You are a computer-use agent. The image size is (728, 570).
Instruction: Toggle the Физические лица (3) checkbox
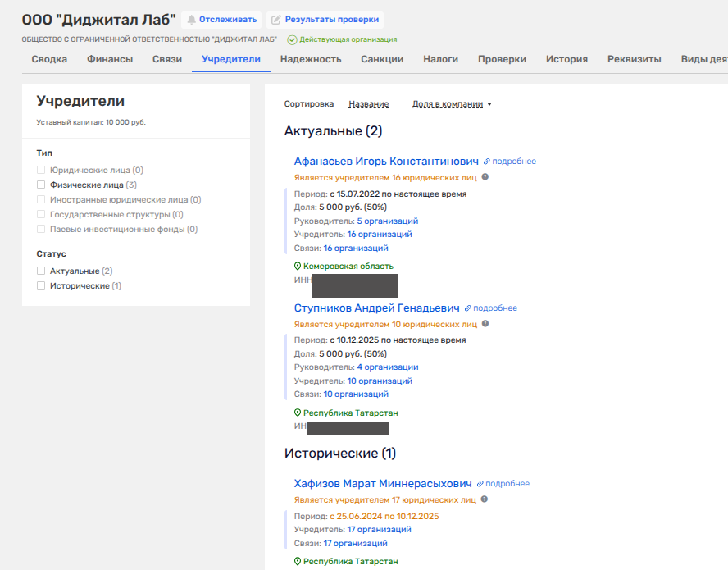click(41, 185)
